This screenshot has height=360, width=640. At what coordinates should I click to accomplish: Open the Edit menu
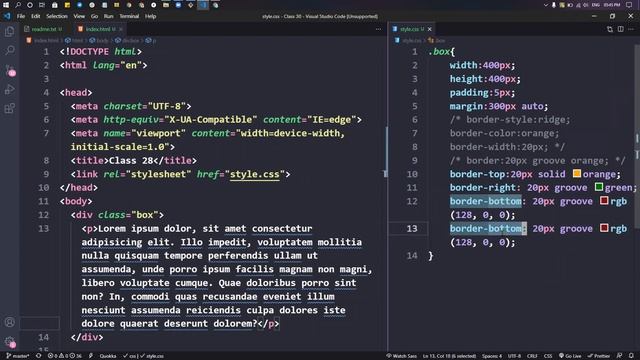click(x=36, y=16)
